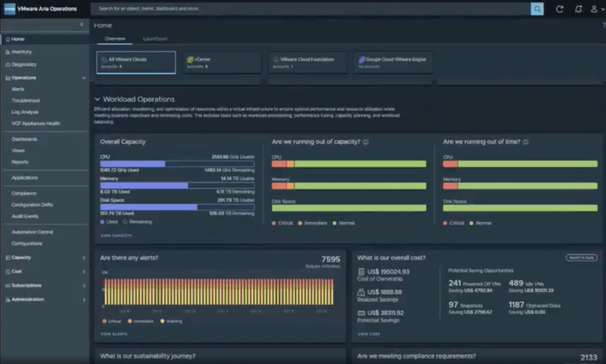Open the user account menu
Viewport: 606px width, 364px height.
[x=595, y=9]
